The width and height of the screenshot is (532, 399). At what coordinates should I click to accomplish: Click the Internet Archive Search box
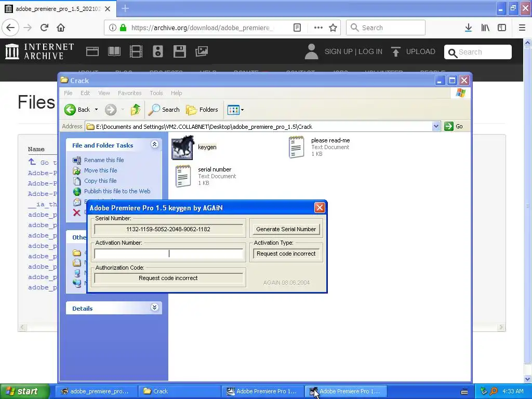tap(478, 52)
